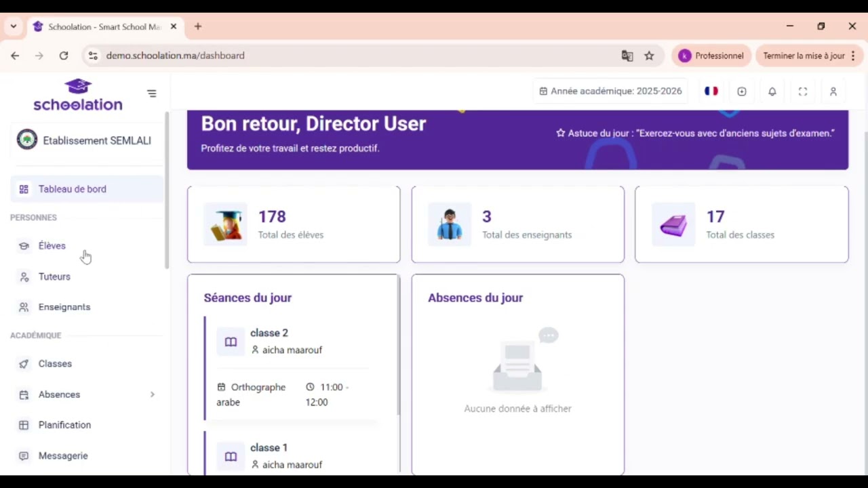Click the Planification table icon

(x=24, y=425)
